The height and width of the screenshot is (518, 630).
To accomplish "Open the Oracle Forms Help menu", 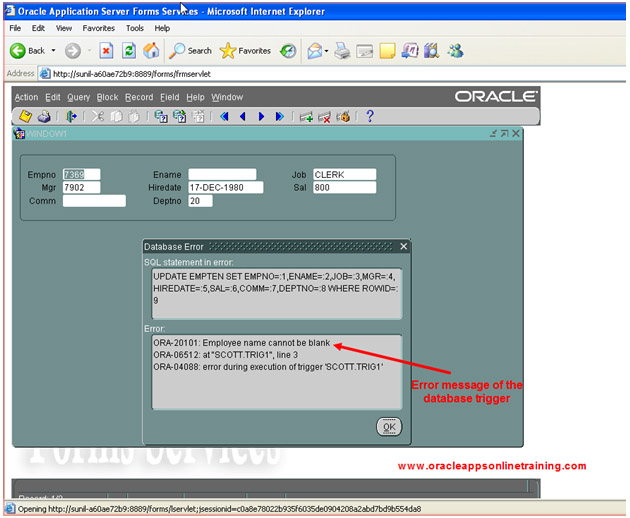I will 196,97.
